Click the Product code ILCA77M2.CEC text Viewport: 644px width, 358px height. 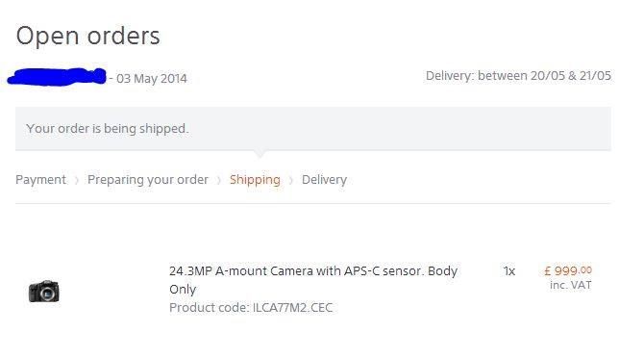point(251,307)
